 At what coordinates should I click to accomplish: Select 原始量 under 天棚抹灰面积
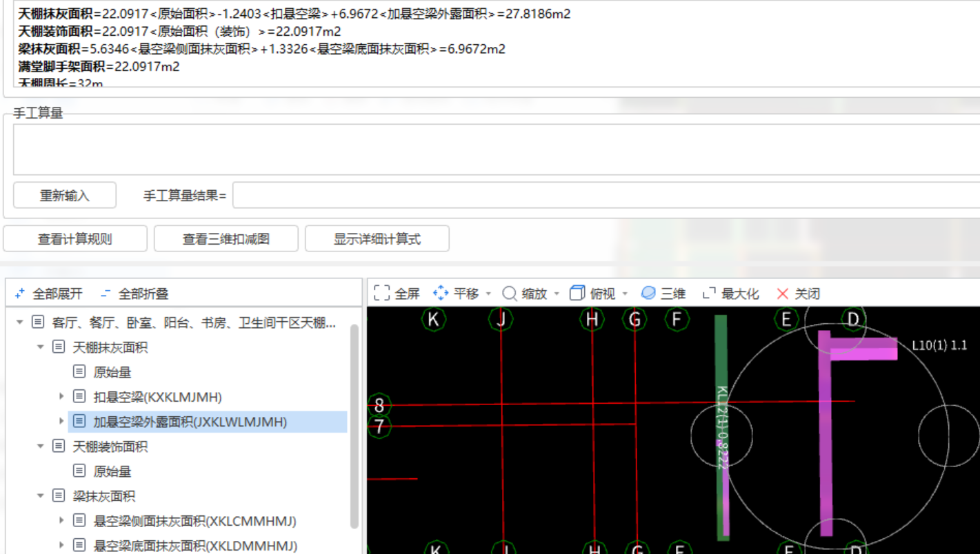(112, 372)
